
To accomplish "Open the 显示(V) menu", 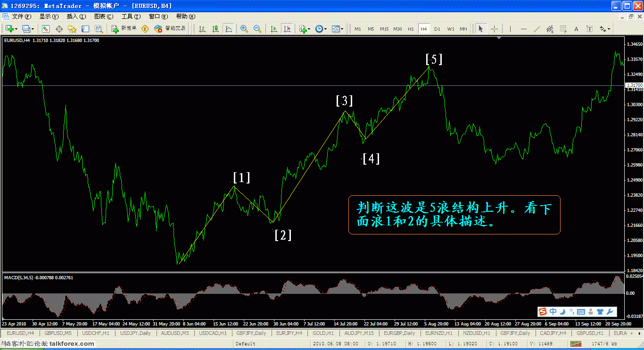I will coord(49,16).
